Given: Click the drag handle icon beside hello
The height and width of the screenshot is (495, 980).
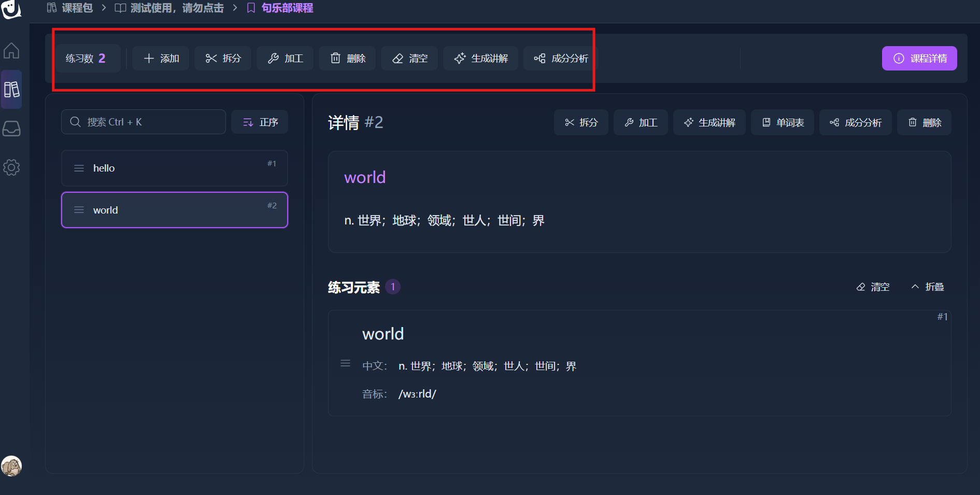Looking at the screenshot, I should [x=79, y=168].
